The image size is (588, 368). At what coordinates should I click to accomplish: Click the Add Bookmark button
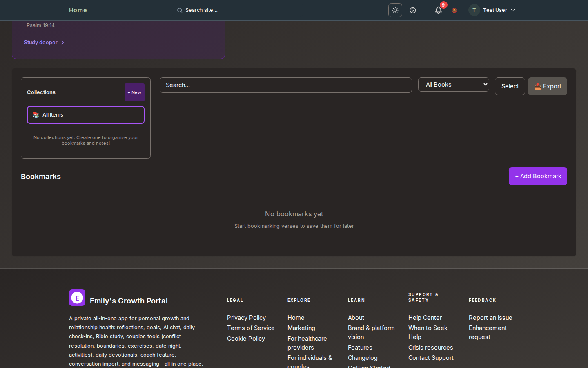coord(538,176)
